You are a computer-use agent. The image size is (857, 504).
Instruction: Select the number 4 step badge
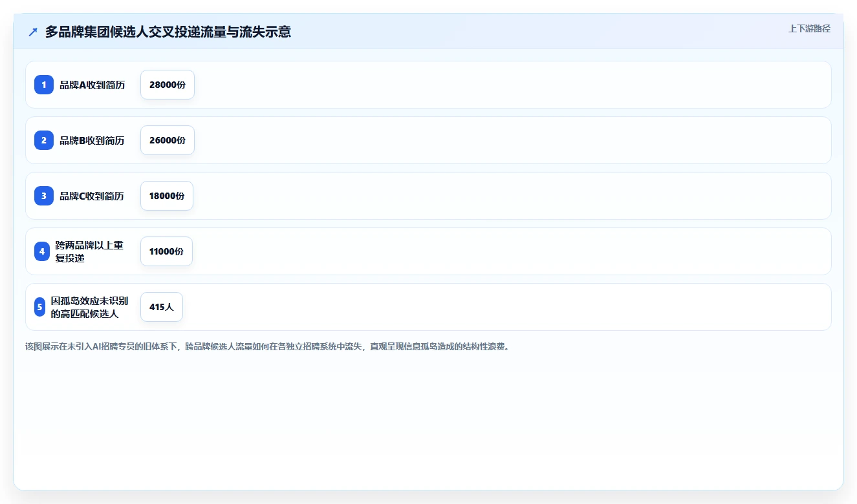tap(42, 251)
